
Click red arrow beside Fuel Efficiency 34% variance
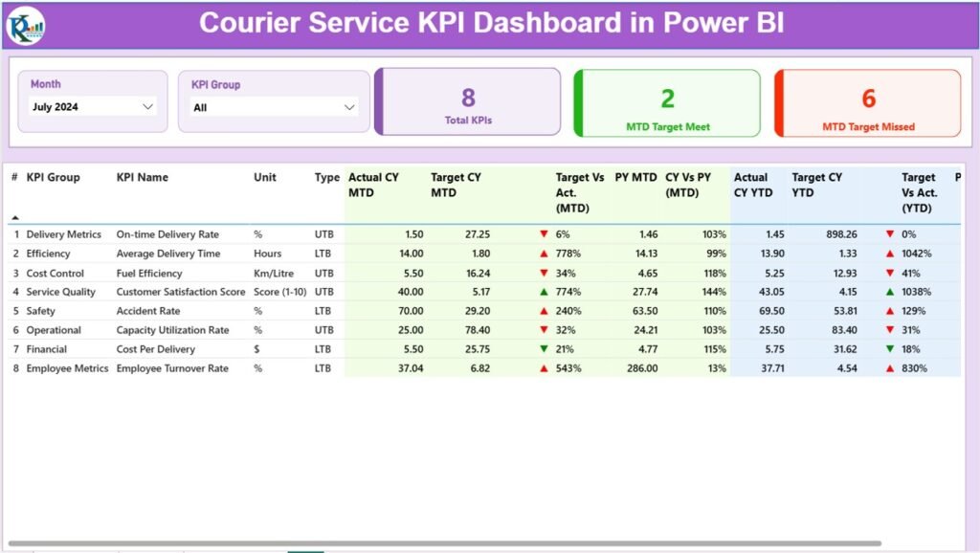point(544,272)
